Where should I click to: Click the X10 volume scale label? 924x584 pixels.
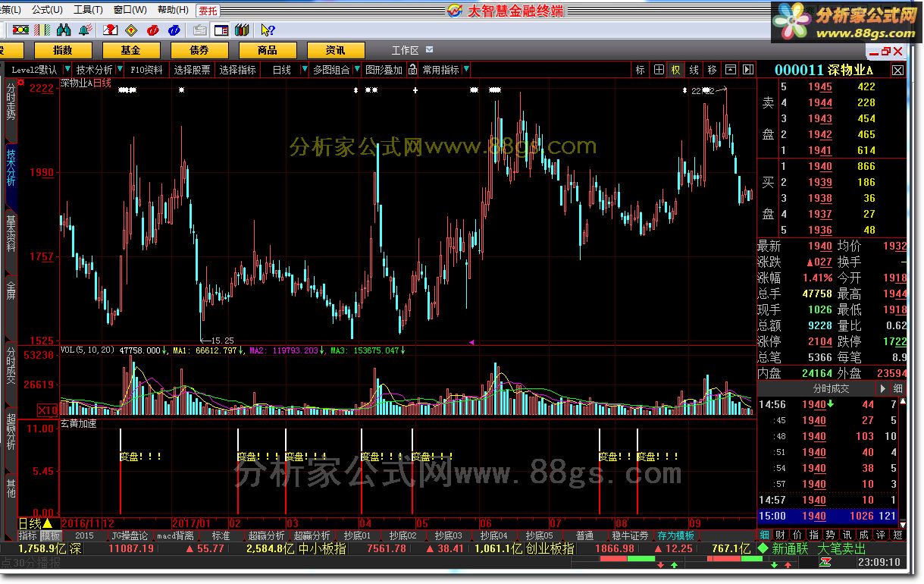coord(48,410)
